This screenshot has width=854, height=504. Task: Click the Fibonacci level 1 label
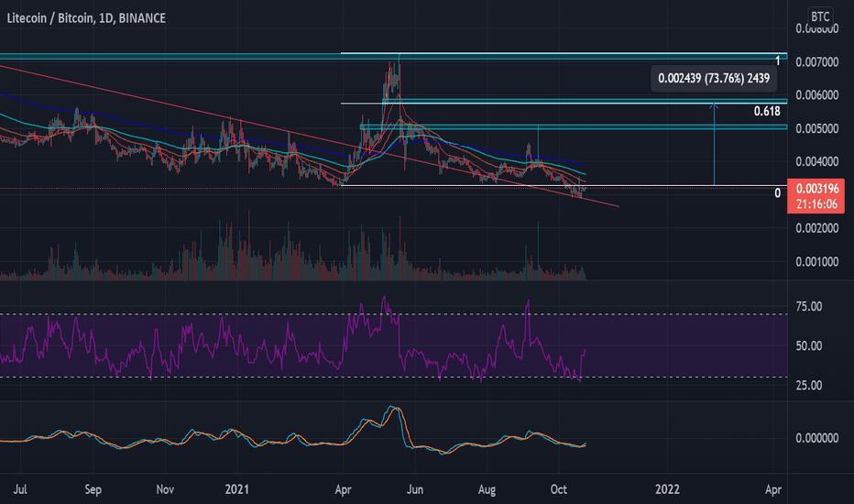point(778,61)
